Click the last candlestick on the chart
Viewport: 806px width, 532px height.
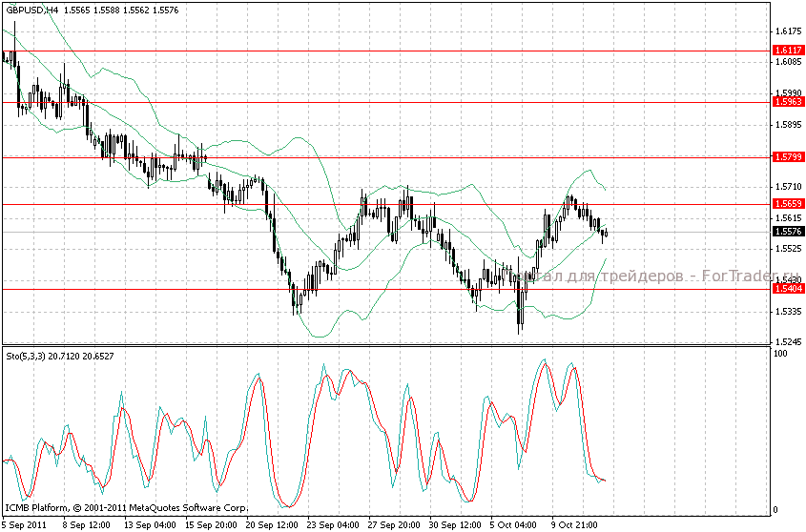(x=605, y=233)
